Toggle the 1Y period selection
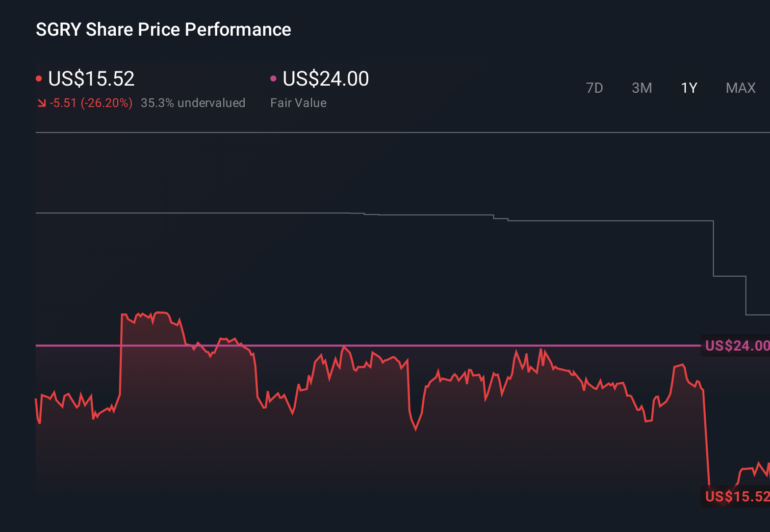Screen dimensions: 770x532 point(689,88)
